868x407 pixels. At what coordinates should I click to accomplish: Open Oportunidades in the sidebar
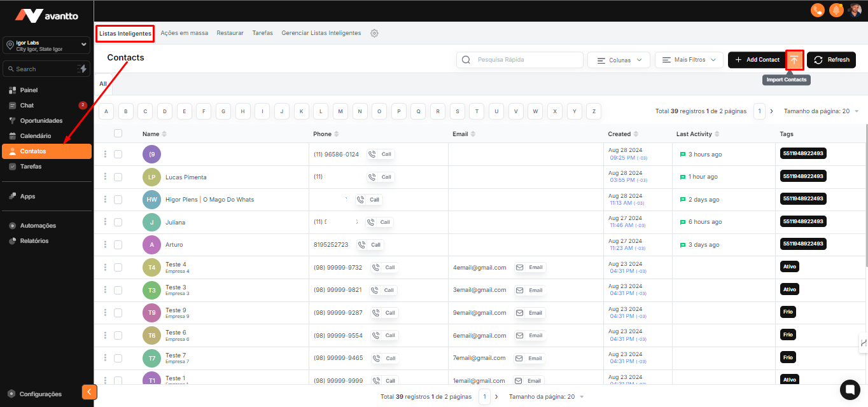tap(41, 121)
